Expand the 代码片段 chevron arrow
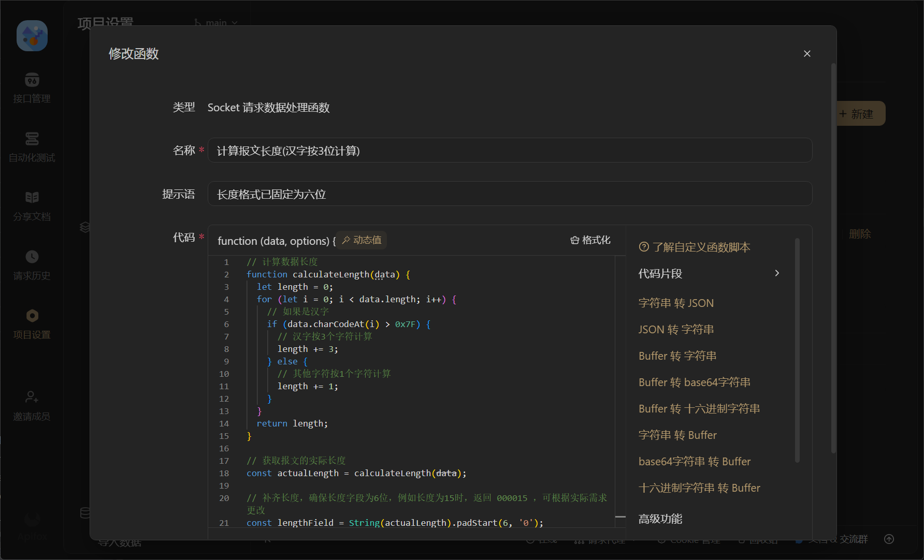The width and height of the screenshot is (924, 560). coord(776,273)
